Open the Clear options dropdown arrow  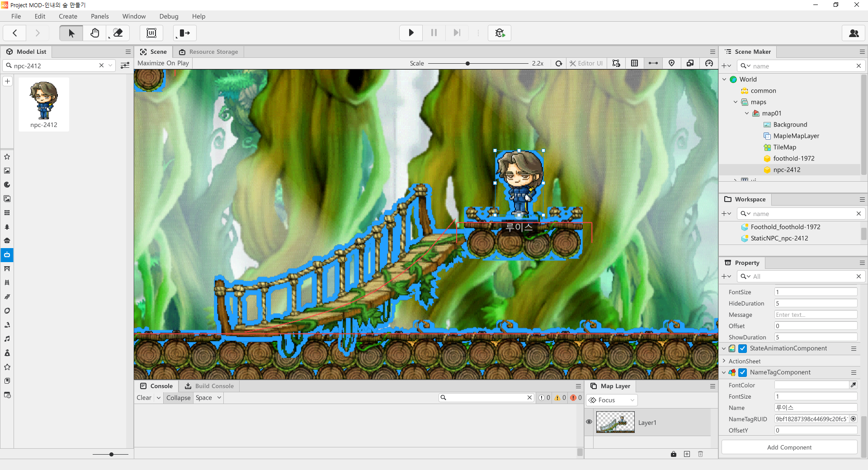[x=159, y=398]
